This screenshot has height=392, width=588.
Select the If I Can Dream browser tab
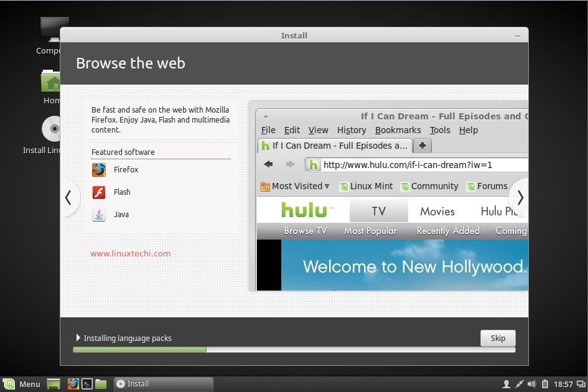point(335,146)
